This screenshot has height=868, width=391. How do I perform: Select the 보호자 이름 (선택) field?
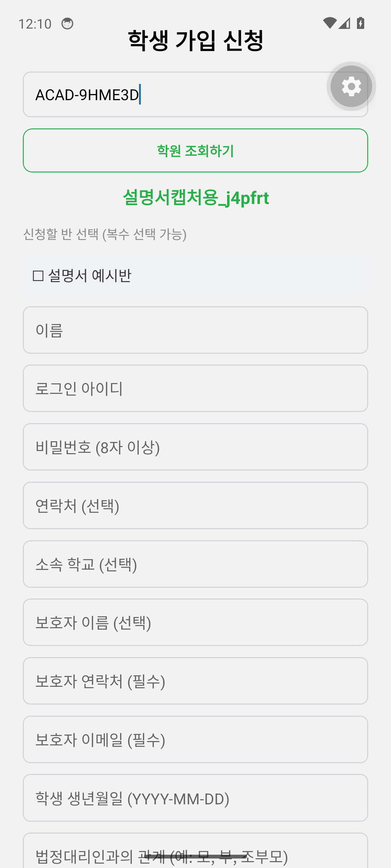(x=195, y=622)
